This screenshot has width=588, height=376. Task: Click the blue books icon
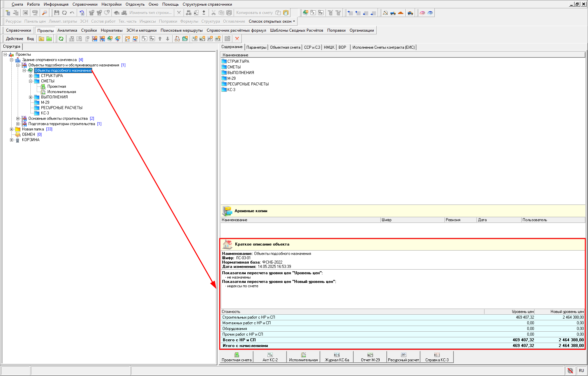point(430,13)
